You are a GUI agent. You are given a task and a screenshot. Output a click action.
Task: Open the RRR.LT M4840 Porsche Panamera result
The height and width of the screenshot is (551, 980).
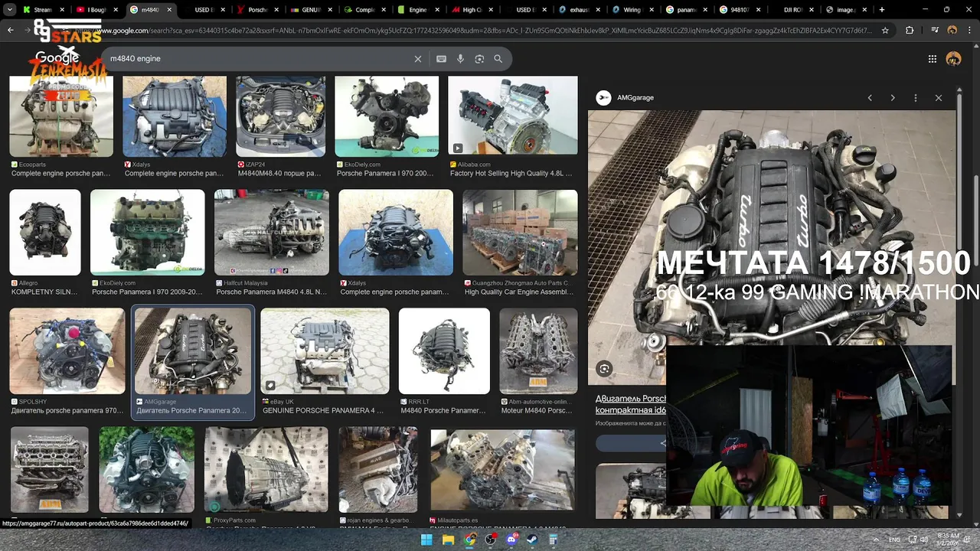point(444,351)
